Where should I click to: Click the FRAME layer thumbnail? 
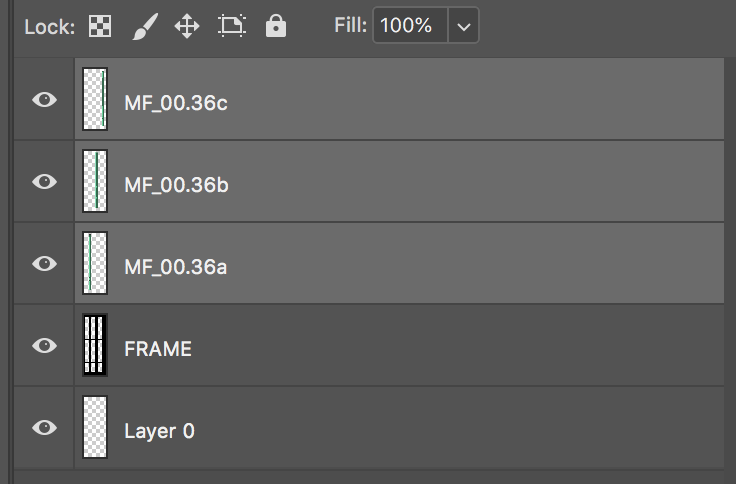(95, 345)
